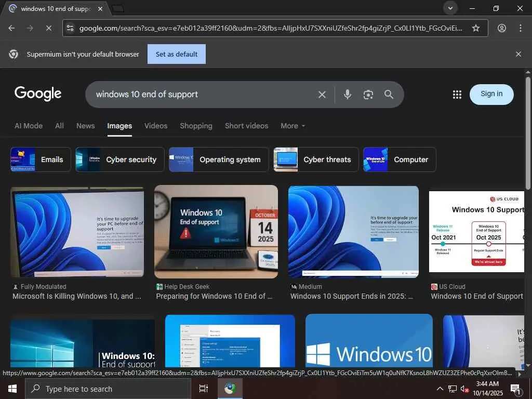The width and height of the screenshot is (532, 399).
Task: Open the browser three-dot menu
Action: coord(521,28)
